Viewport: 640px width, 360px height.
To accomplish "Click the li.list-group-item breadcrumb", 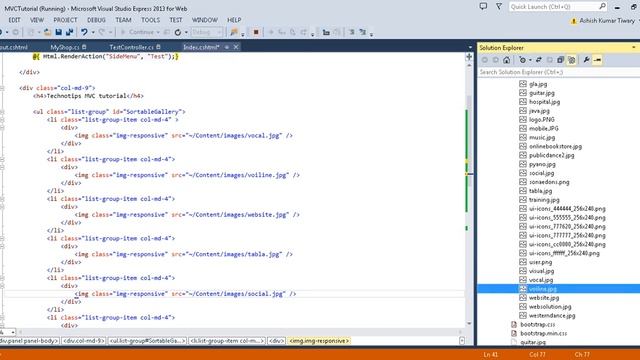I will [227, 341].
